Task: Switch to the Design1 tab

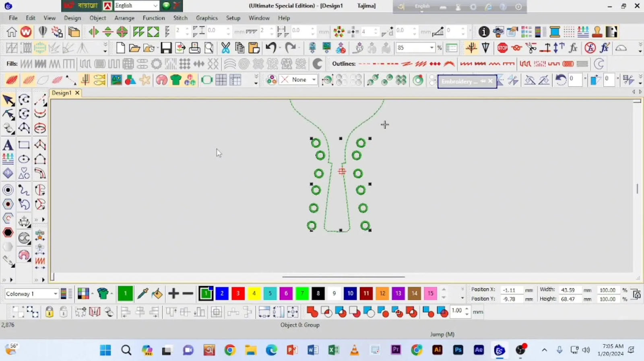Action: point(62,93)
